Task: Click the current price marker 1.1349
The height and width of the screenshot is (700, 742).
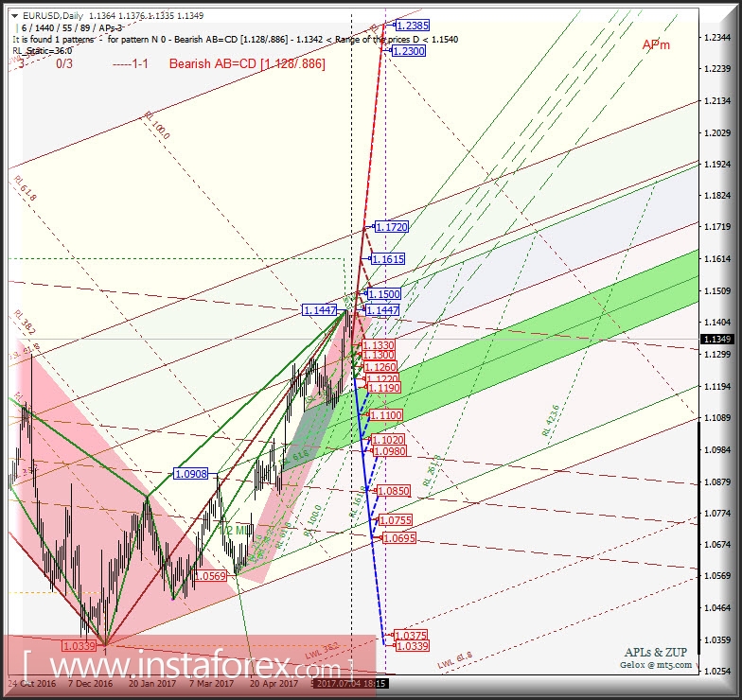Action: click(717, 339)
